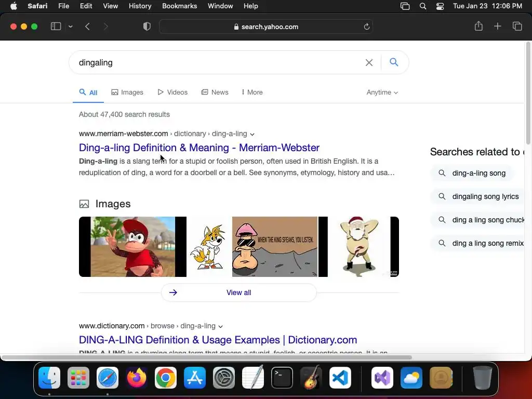Switch to the Images tab
This screenshot has width=532, height=399.
click(x=127, y=92)
